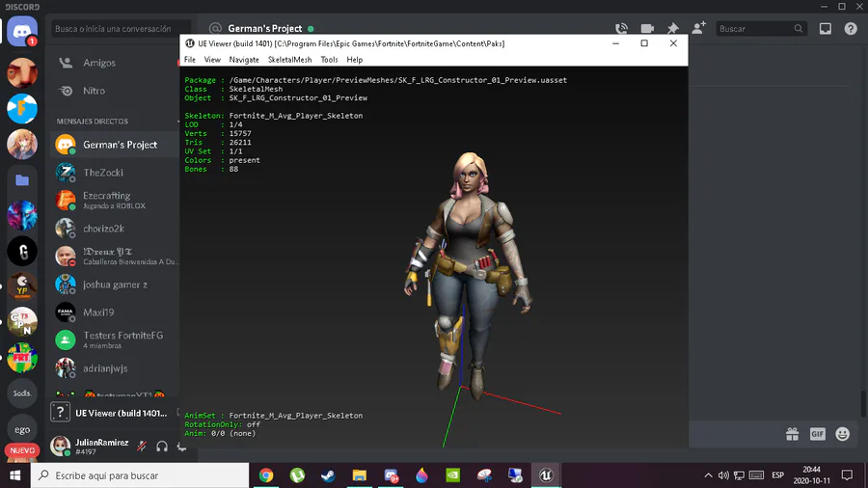Open the clock showing 20:44
Image resolution: width=868 pixels, height=488 pixels.
(811, 475)
